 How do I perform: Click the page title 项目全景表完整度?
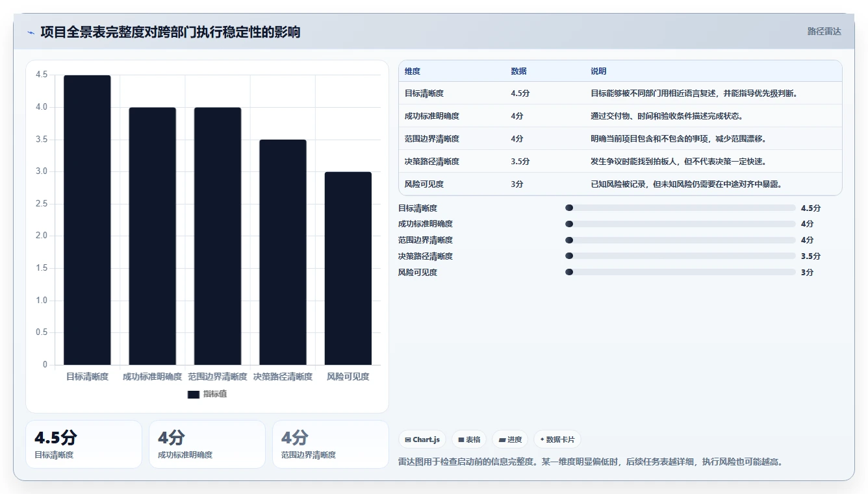170,32
